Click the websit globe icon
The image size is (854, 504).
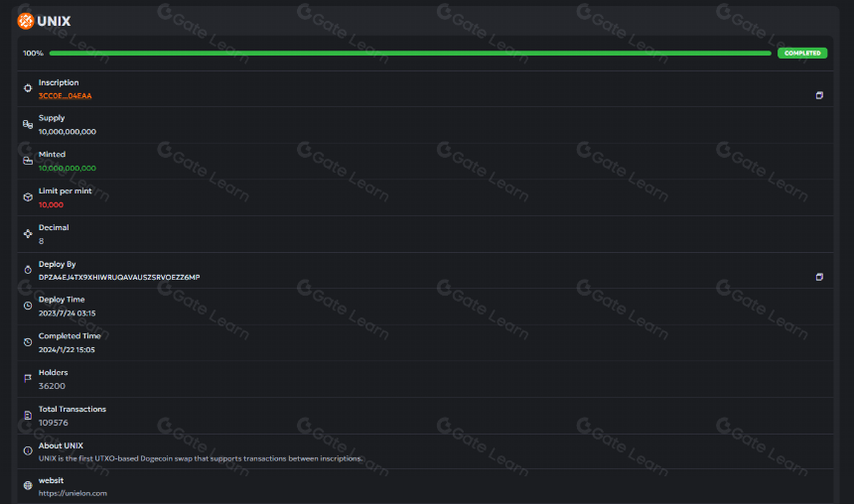click(x=28, y=485)
